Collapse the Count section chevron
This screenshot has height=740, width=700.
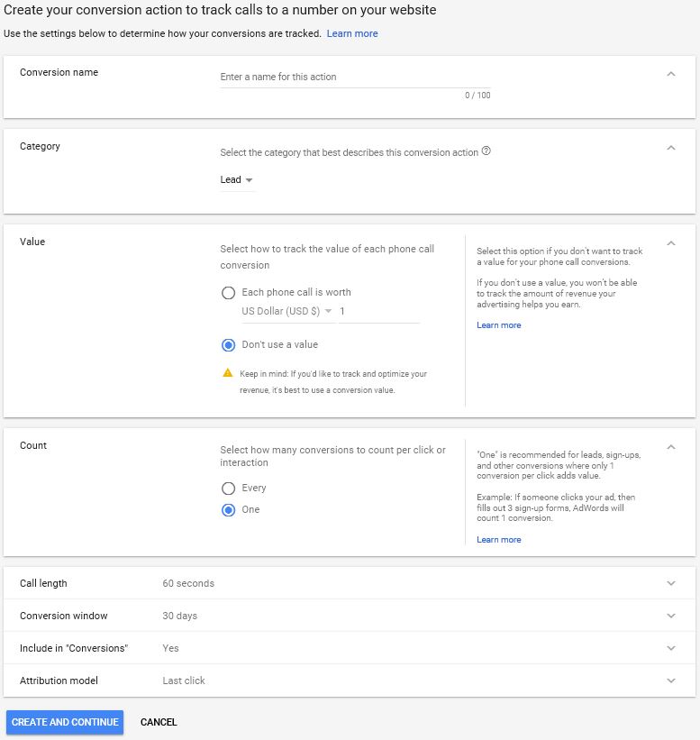point(671,447)
